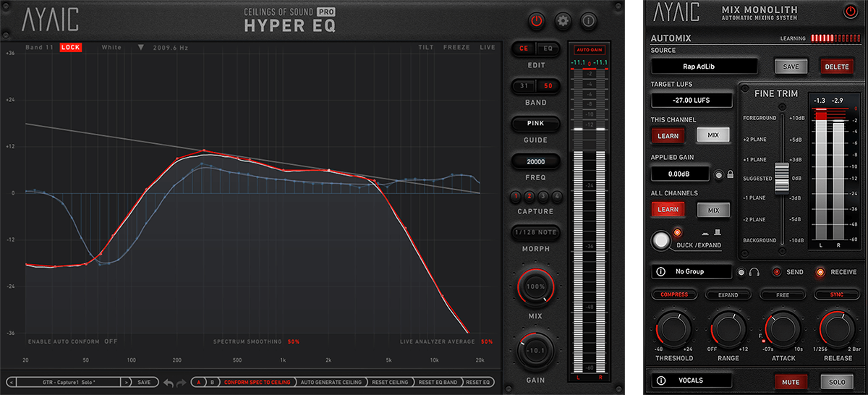Open the No Group selector
This screenshot has height=395, width=868.
[691, 272]
